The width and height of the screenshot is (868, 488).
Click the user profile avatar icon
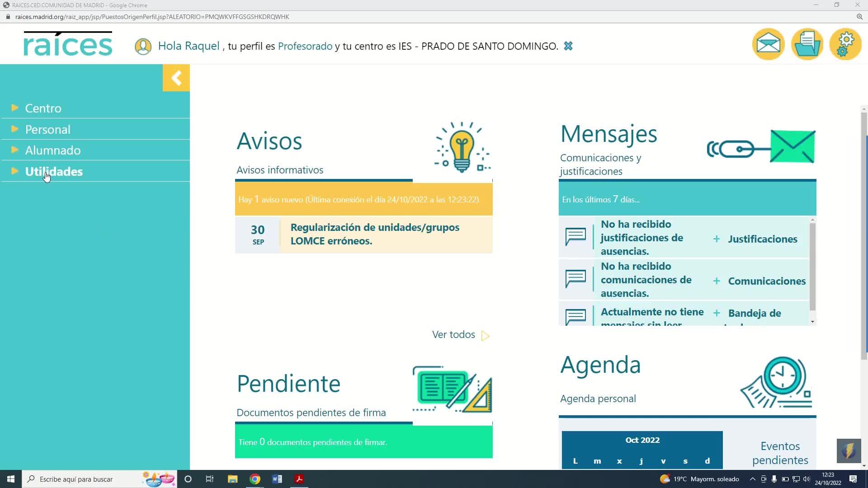click(x=143, y=47)
